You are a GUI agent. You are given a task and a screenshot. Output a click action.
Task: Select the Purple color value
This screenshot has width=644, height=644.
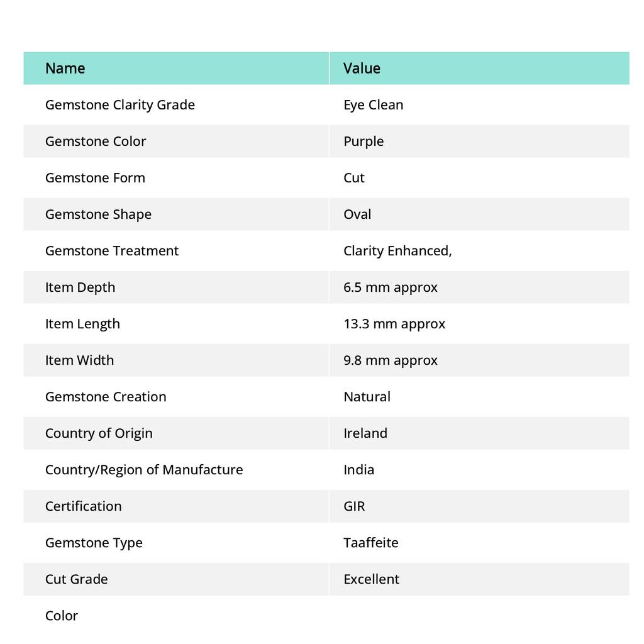364,141
